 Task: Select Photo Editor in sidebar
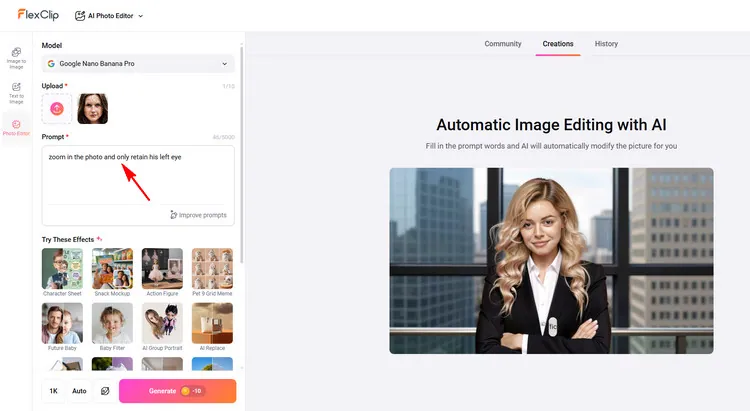click(x=16, y=128)
